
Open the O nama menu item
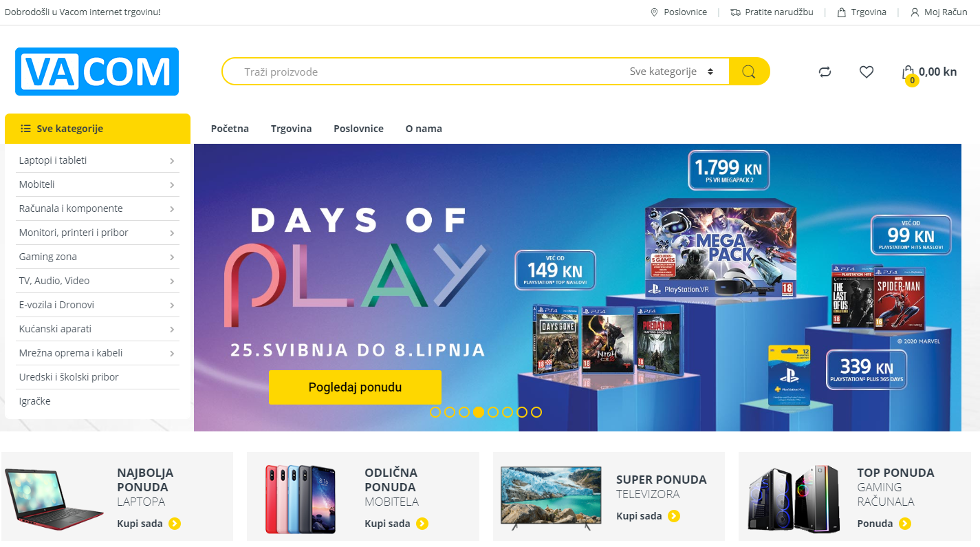tap(424, 129)
